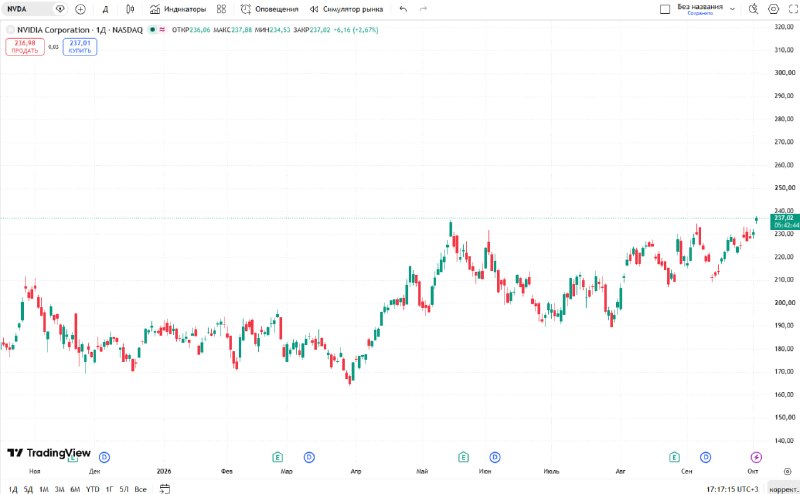Redo the last chart action
Image resolution: width=800 pixels, height=494 pixels.
423,9
